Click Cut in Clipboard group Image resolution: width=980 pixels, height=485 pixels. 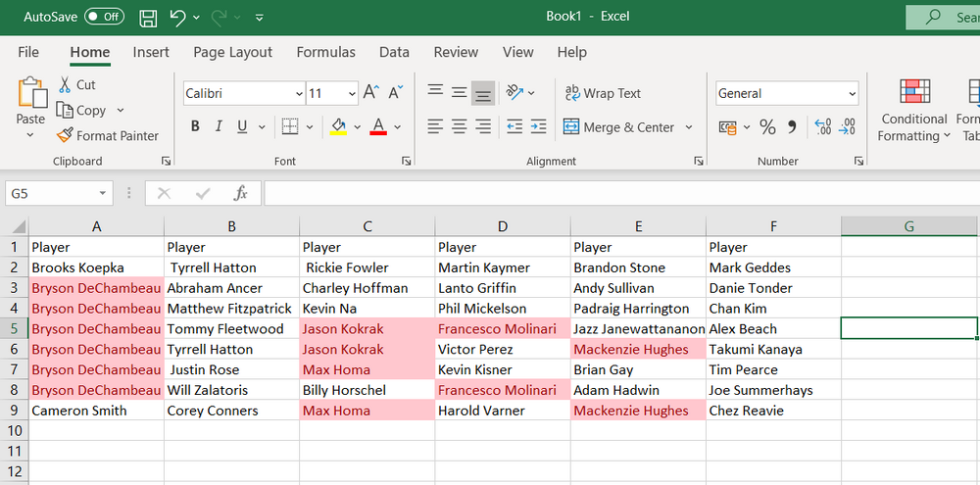(x=76, y=84)
